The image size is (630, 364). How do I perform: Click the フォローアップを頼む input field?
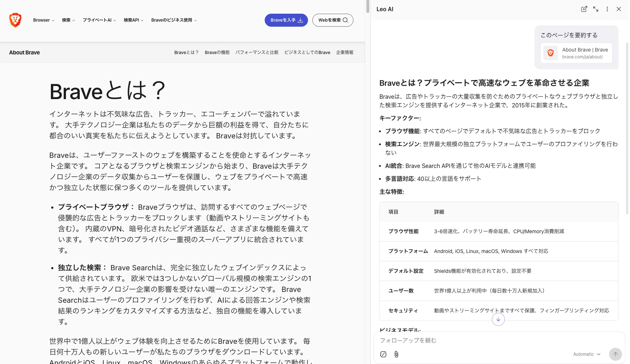pos(499,341)
